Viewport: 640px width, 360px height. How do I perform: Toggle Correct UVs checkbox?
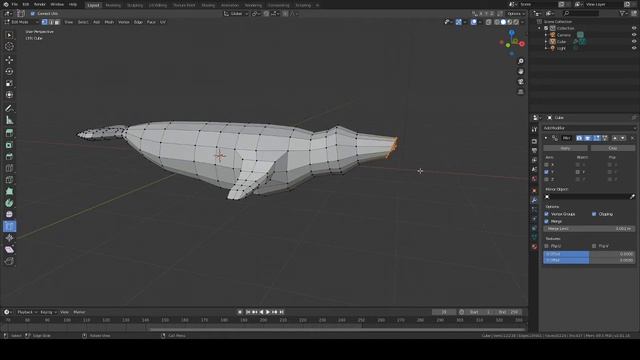(33, 13)
